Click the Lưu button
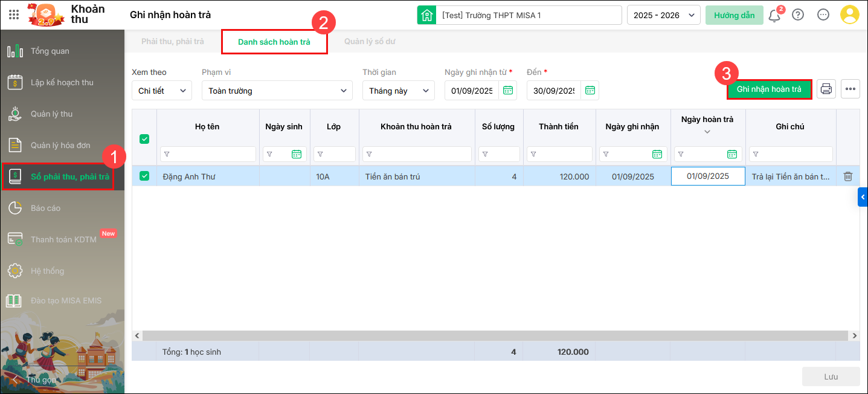The width and height of the screenshot is (868, 394). click(831, 376)
